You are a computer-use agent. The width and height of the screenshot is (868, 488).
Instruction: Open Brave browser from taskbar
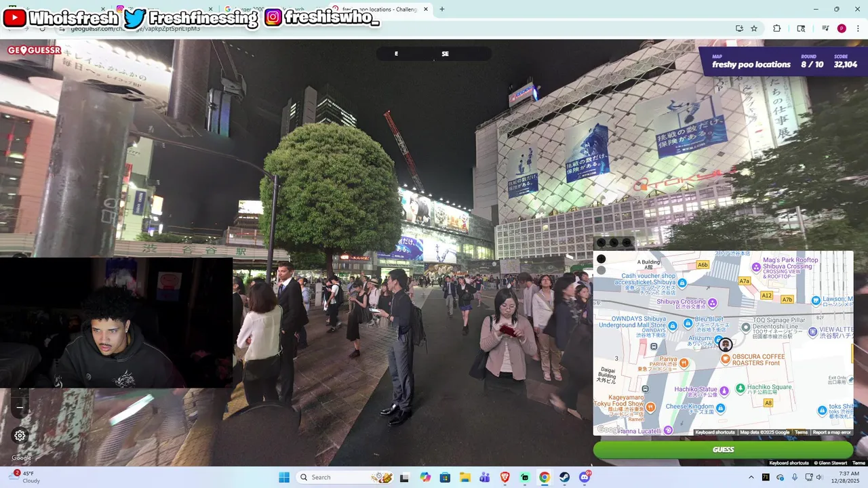point(505,477)
